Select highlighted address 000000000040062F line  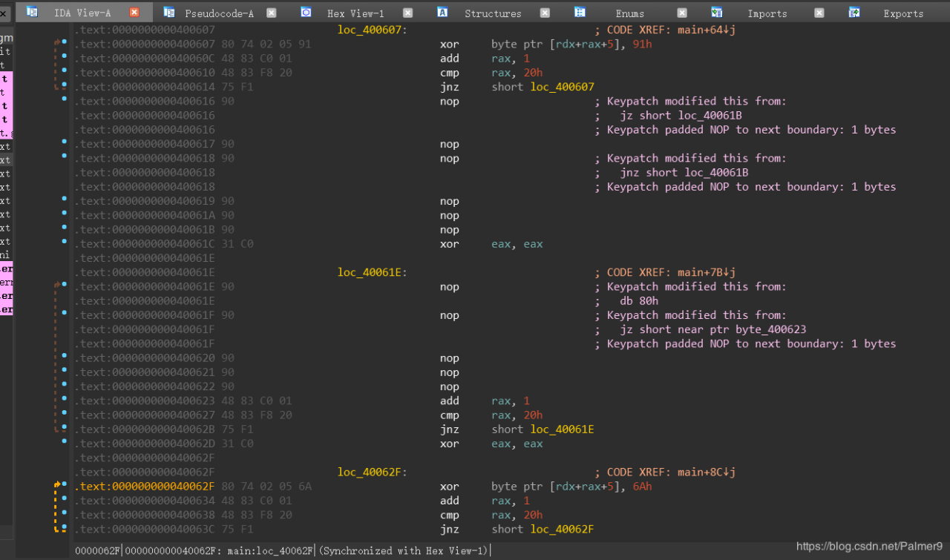click(145, 487)
